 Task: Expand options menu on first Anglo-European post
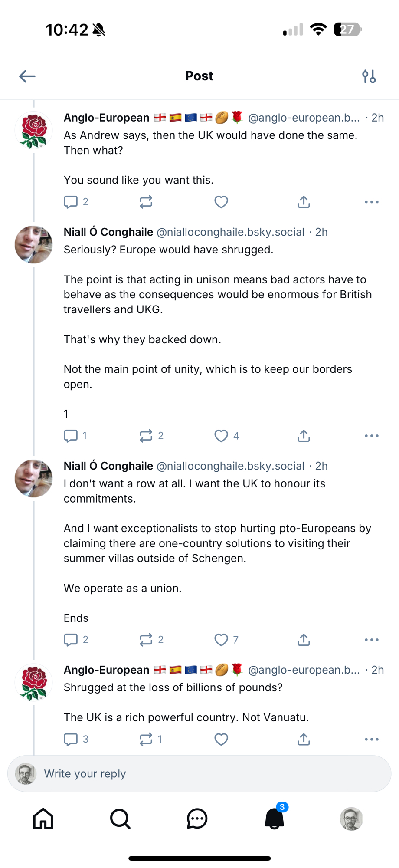pos(371,202)
